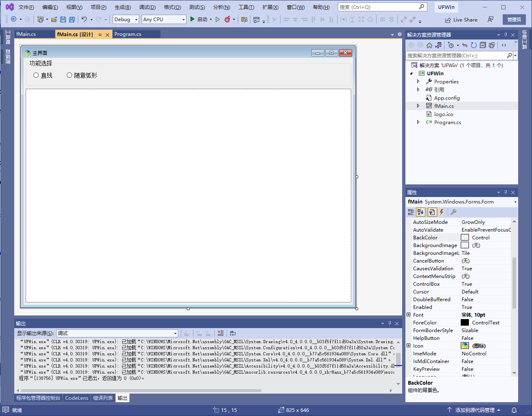Switch views icon in Solution Explorer toolbar
Viewport: 532px width, 416px height.
438,45
